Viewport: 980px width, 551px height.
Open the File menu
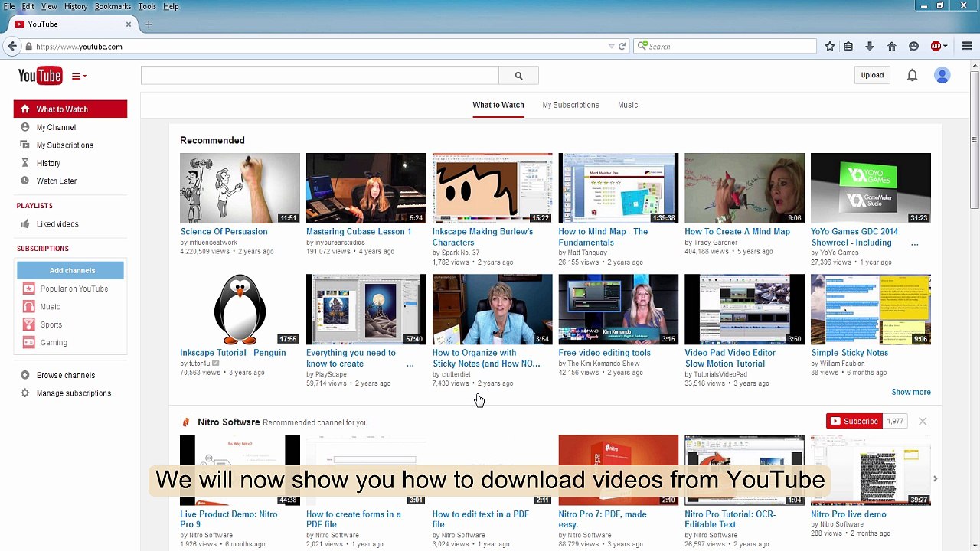(9, 6)
